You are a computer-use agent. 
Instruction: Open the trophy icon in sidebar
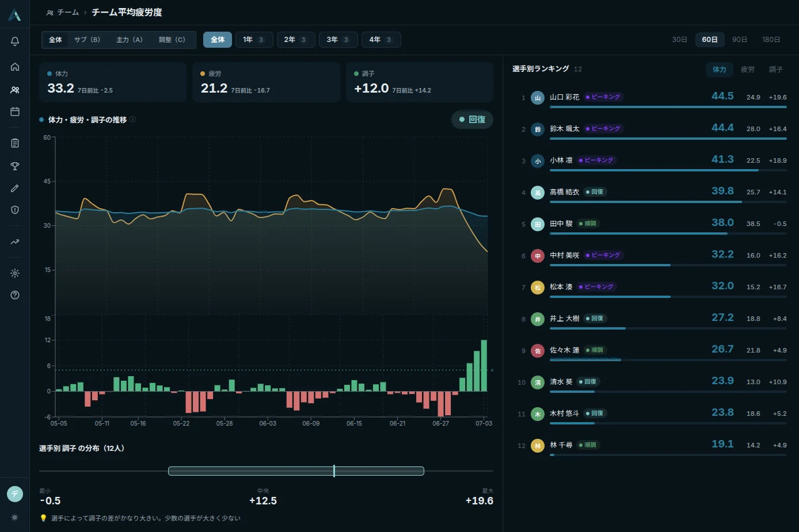15,166
